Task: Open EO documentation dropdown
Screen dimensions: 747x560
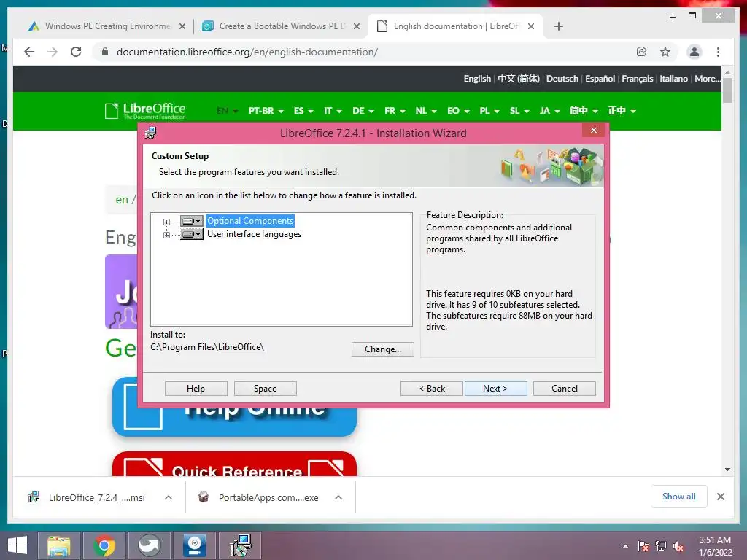Action: (458, 111)
